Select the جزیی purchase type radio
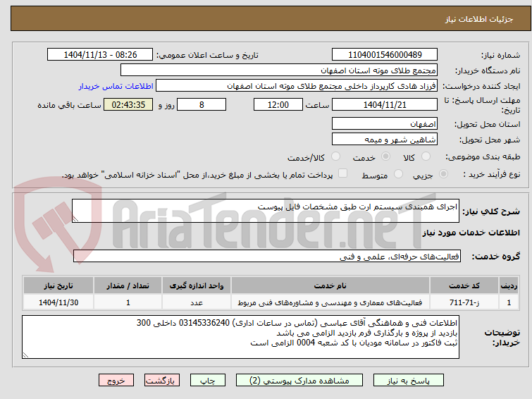Screen dimensions: 532x399 (x=443, y=174)
